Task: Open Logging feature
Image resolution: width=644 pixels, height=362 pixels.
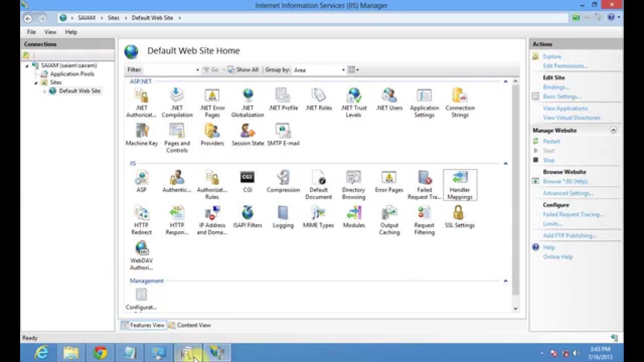Action: (x=283, y=216)
